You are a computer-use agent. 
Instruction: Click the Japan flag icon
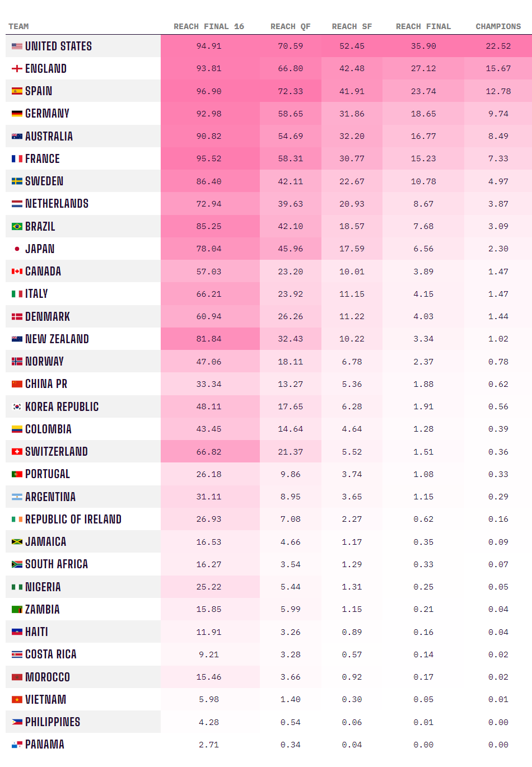coord(17,249)
